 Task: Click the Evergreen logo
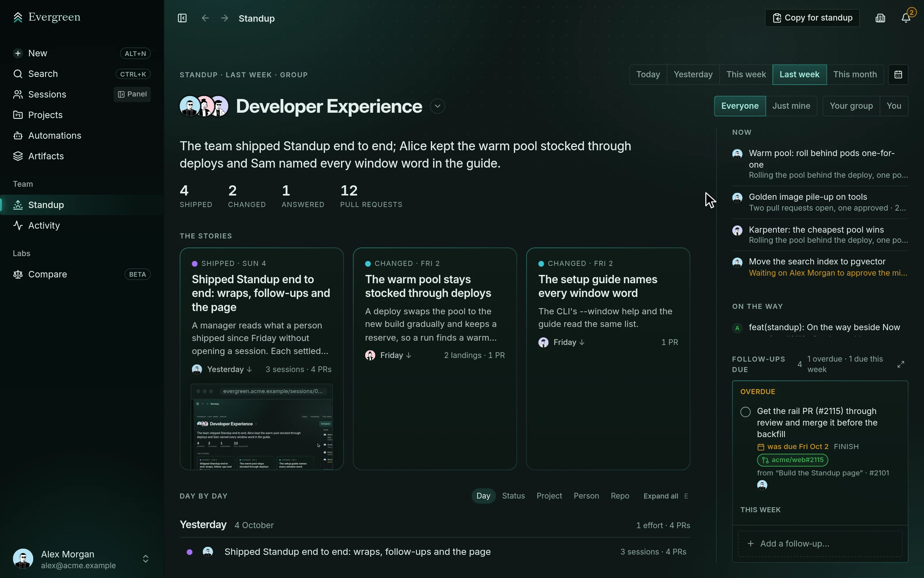click(x=47, y=17)
